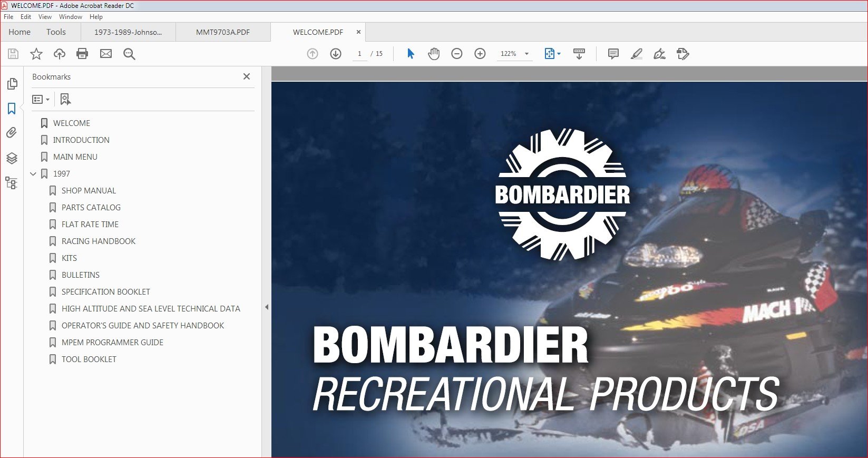Close the Bookmarks panel
The height and width of the screenshot is (458, 868).
click(247, 76)
